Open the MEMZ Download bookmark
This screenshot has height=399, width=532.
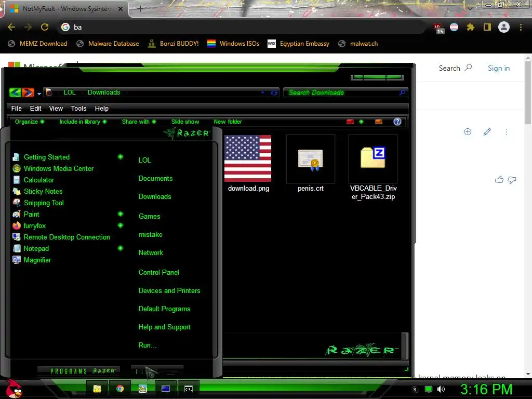pyautogui.click(x=37, y=44)
